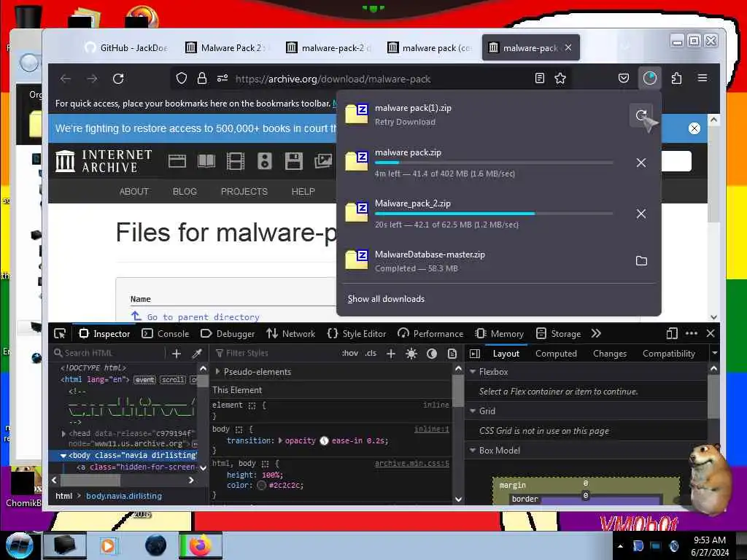Viewport: 747px width, 560px height.
Task: Dismiss the blue court banner
Action: pos(694,128)
